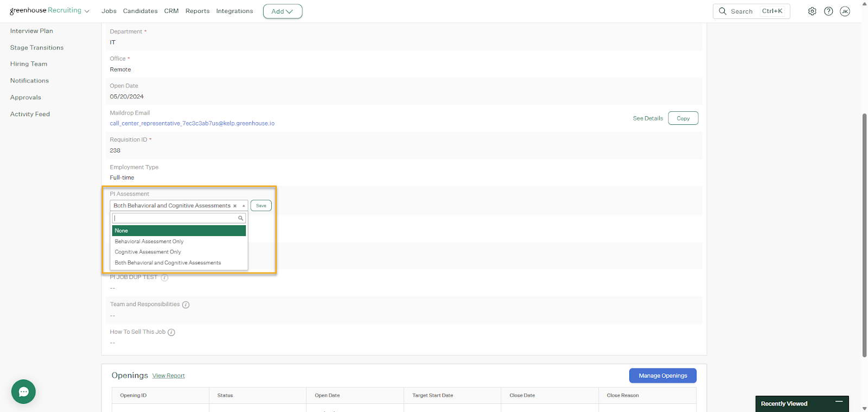Click info icon beside PI JOB DUP TEST
The height and width of the screenshot is (412, 868).
(x=164, y=277)
